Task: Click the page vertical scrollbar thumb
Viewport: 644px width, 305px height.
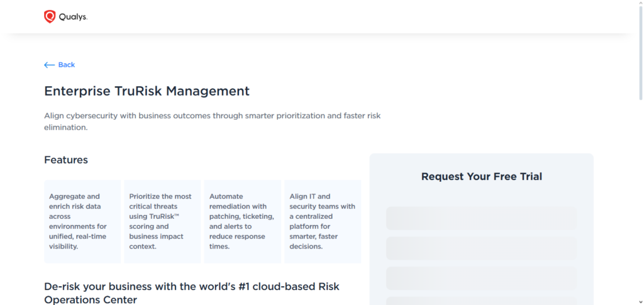Action: point(641,54)
